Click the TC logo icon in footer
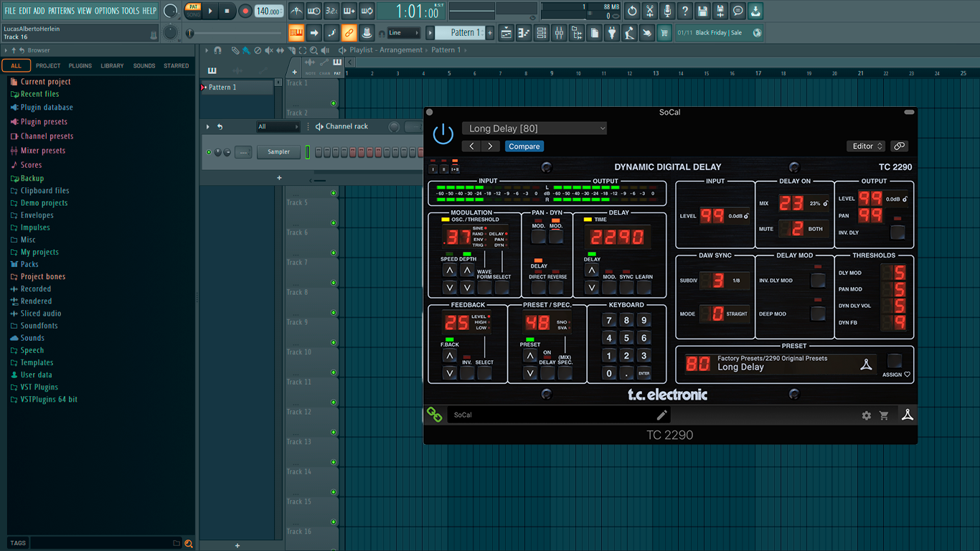Screen dimensions: 980x551 (908, 415)
